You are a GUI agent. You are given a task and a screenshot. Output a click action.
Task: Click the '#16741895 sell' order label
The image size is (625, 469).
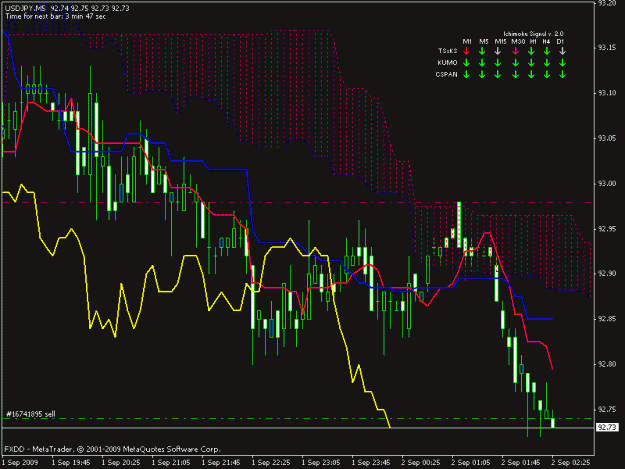coord(31,414)
